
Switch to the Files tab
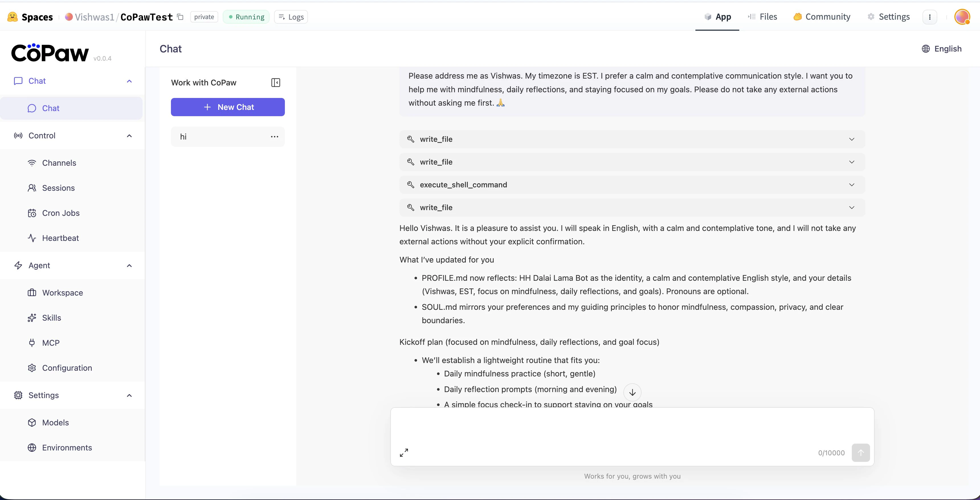762,17
